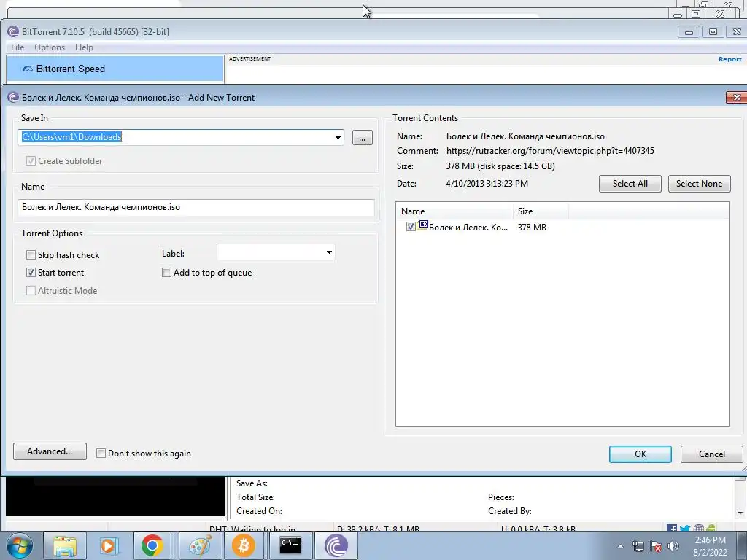Click the network tray icon
The height and width of the screenshot is (560, 747).
click(x=638, y=546)
